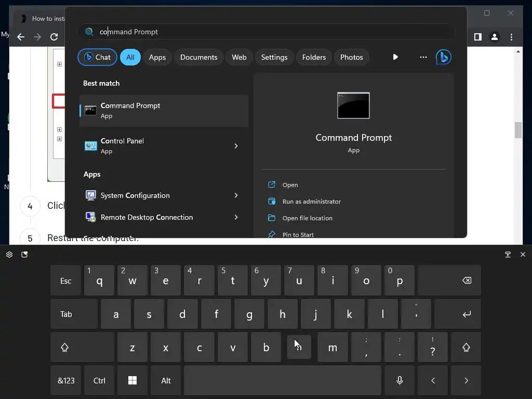Undock the touch keyboard icon

[508, 255]
